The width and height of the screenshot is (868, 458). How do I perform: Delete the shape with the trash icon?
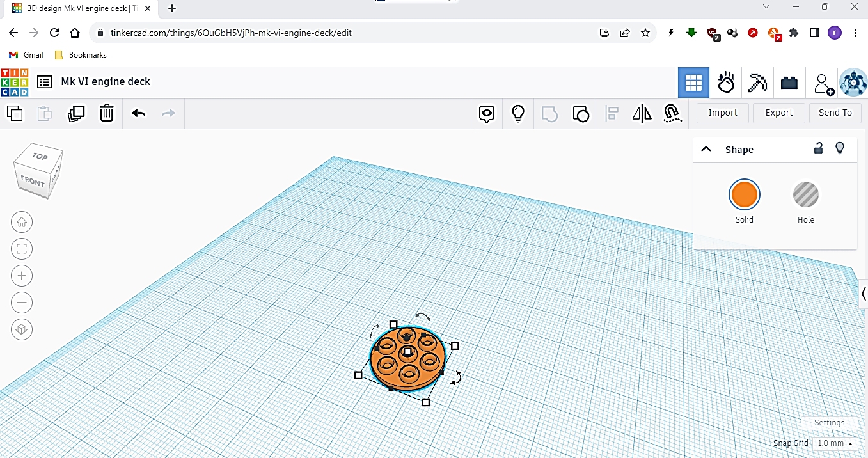coord(107,113)
